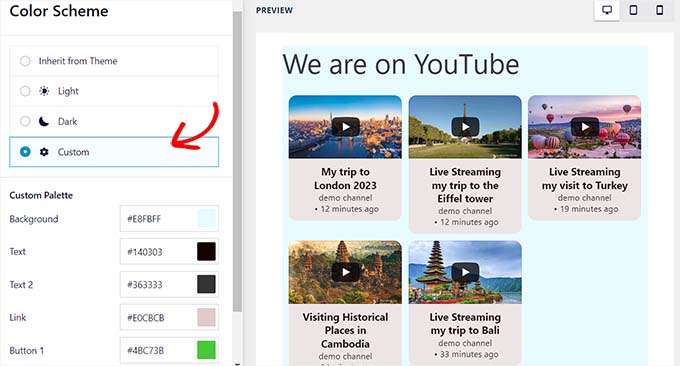680x366 pixels.
Task: Open 'My trip to London 2023' title
Action: tap(345, 179)
